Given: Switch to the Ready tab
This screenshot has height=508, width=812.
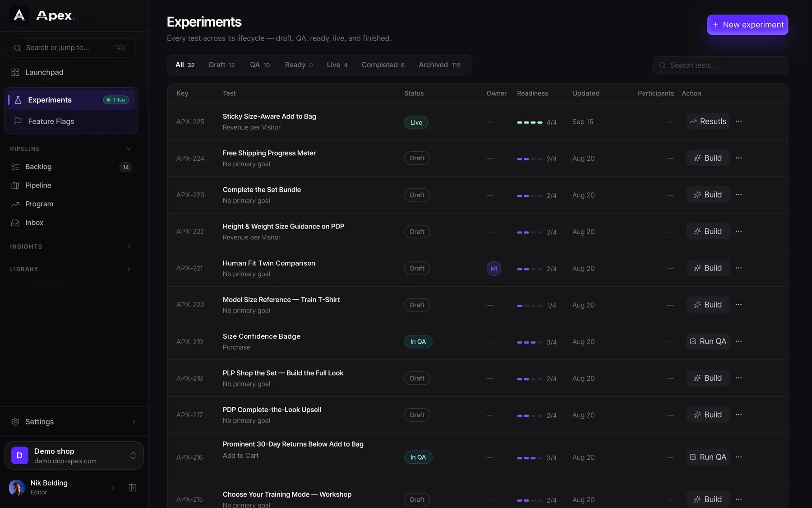Looking at the screenshot, I should [x=299, y=65].
